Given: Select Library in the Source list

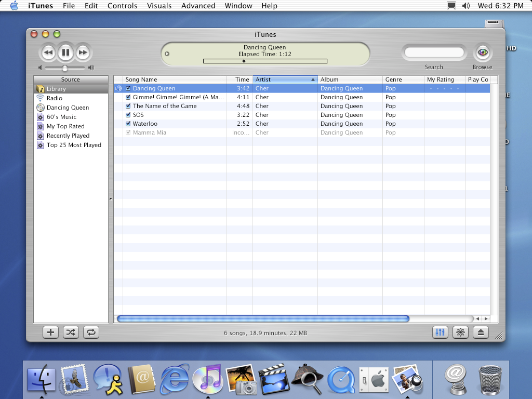Looking at the screenshot, I should pyautogui.click(x=71, y=89).
